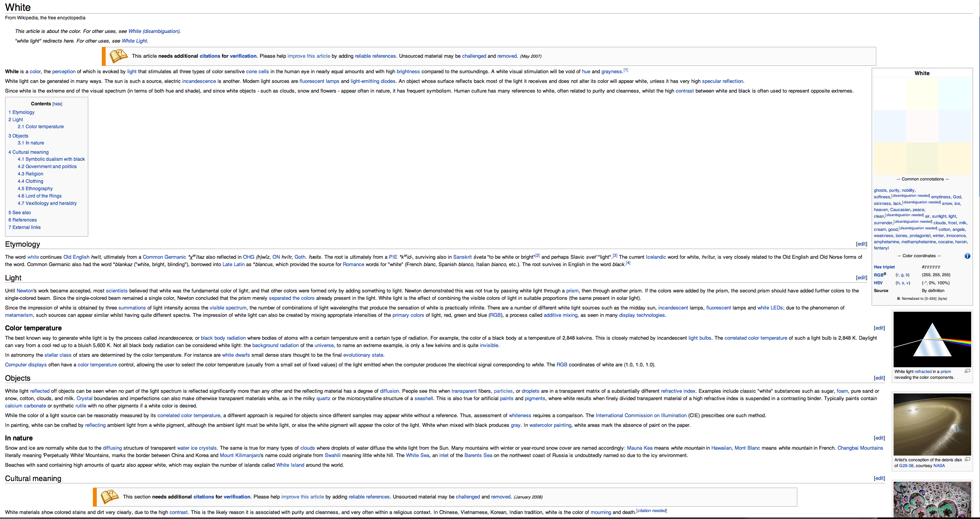Edit the Etymology section
The width and height of the screenshot is (980, 519).
(x=861, y=244)
